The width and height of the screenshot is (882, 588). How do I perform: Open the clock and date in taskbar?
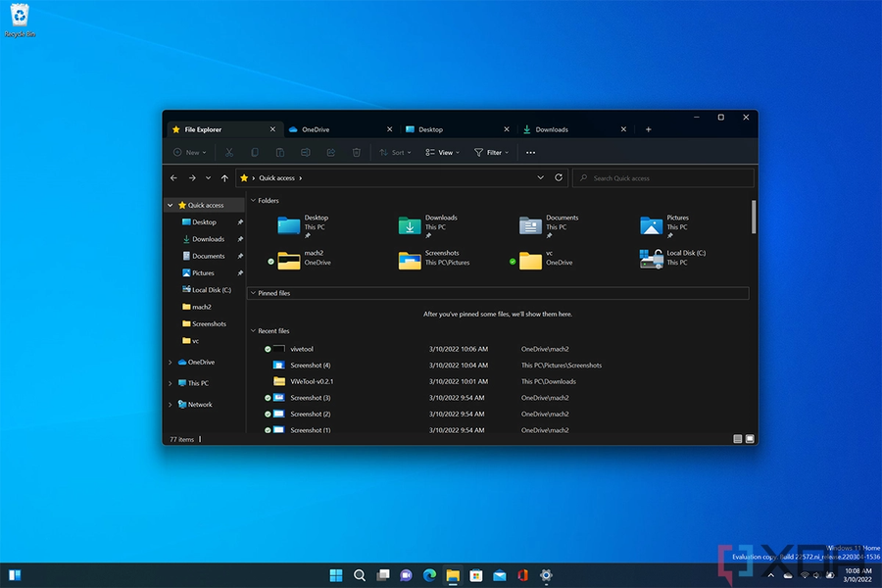857,575
